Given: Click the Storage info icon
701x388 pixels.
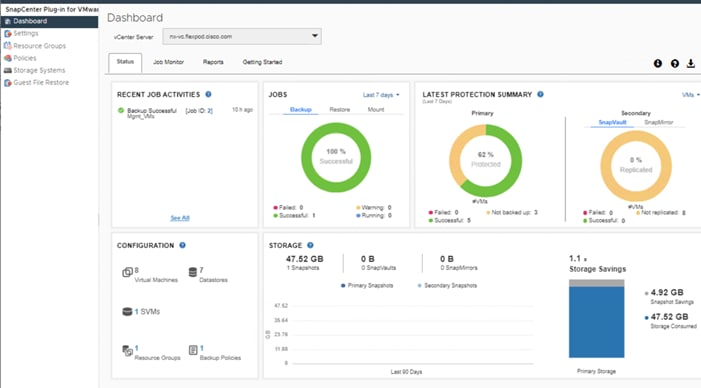Looking at the screenshot, I should 310,245.
